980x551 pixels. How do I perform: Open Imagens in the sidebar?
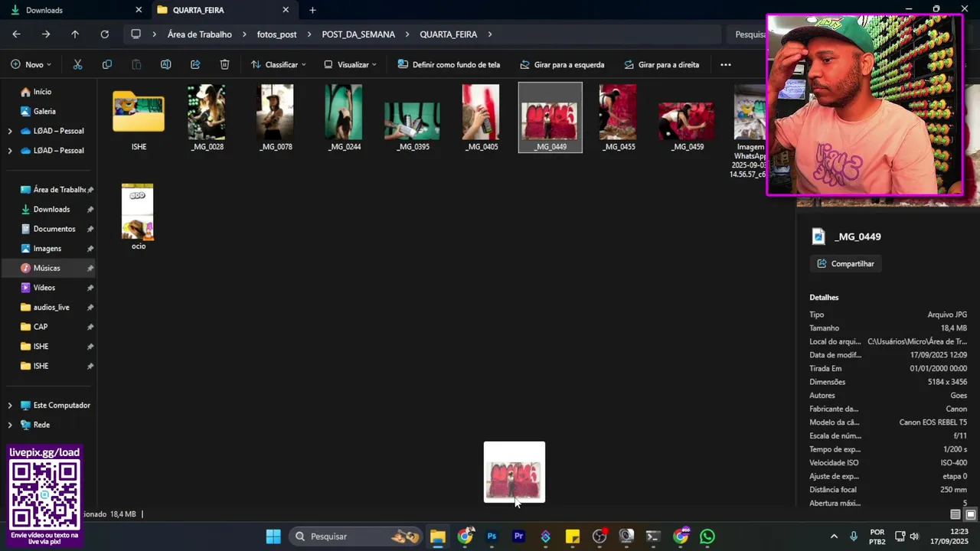[x=48, y=249]
